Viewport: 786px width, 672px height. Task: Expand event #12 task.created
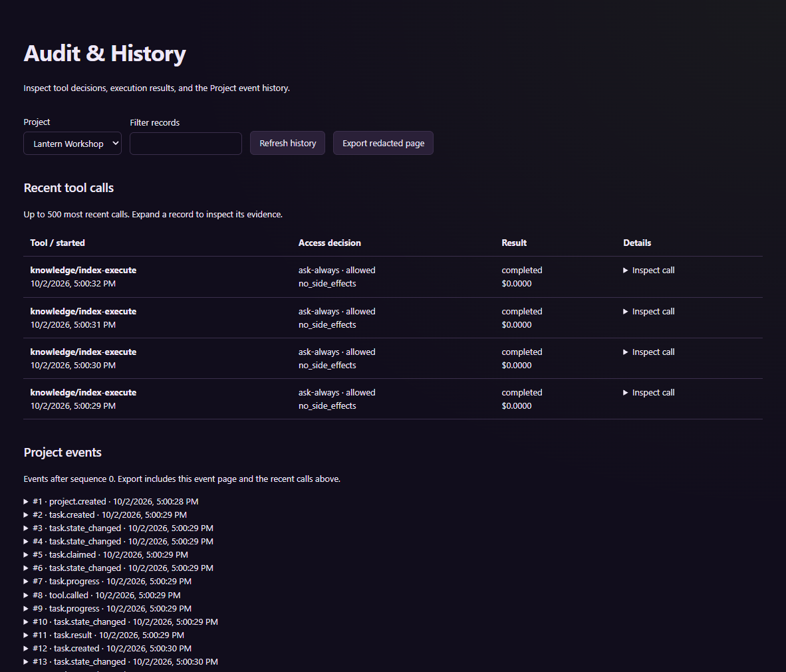click(x=107, y=649)
